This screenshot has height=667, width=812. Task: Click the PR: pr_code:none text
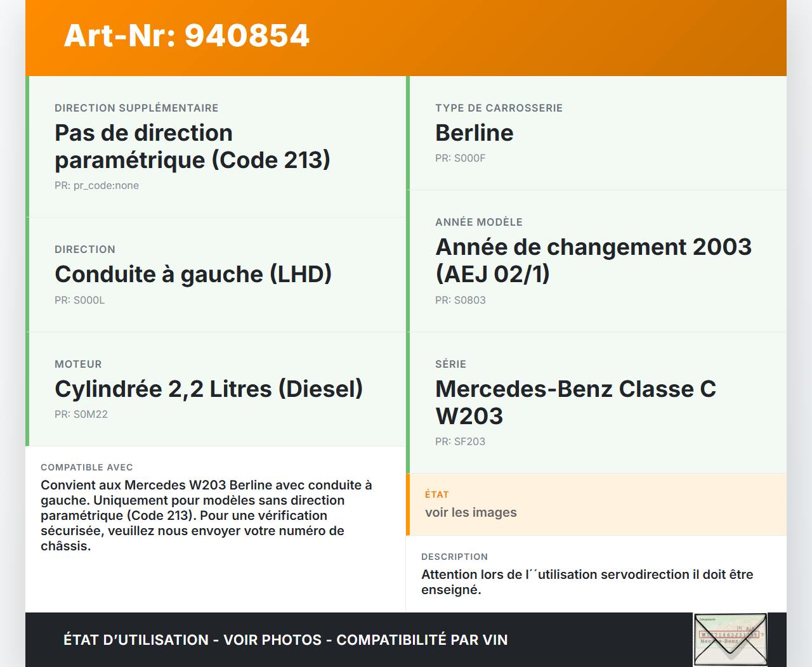pyautogui.click(x=96, y=186)
